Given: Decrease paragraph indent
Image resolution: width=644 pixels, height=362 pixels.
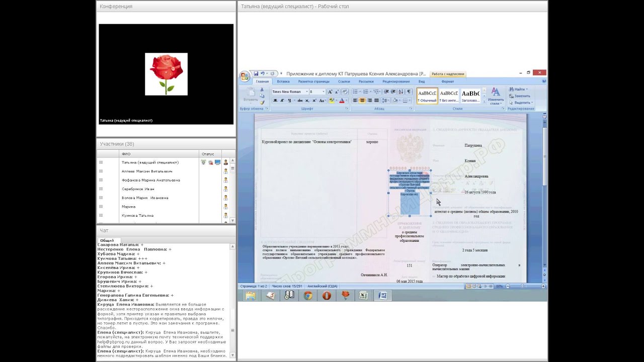Looking at the screenshot, I should [x=386, y=92].
